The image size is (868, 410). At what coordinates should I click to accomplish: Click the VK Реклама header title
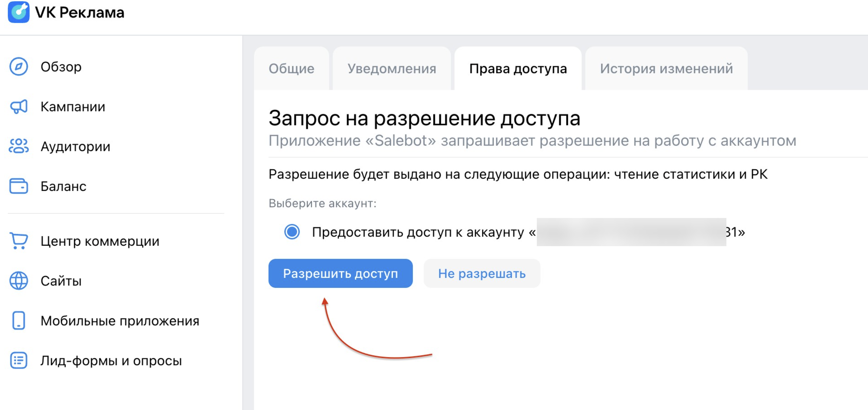coord(80,13)
